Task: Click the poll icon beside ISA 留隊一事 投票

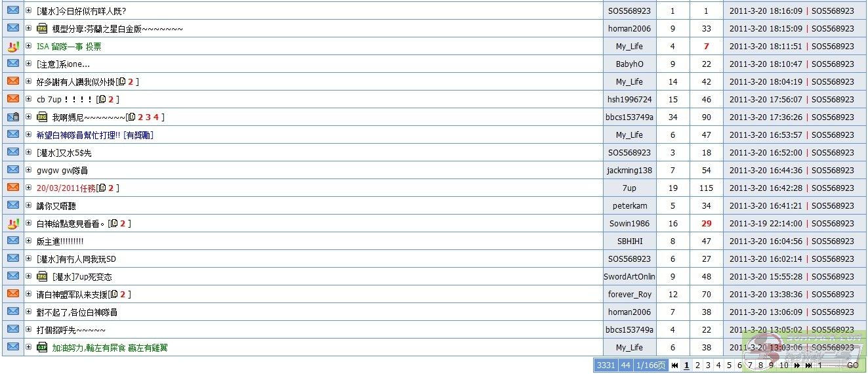Action: coord(12,47)
